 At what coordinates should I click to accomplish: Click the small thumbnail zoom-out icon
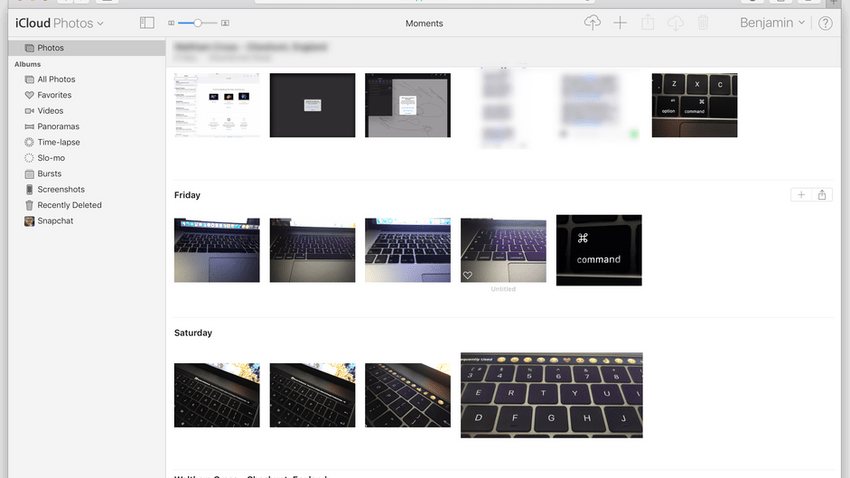pos(171,23)
